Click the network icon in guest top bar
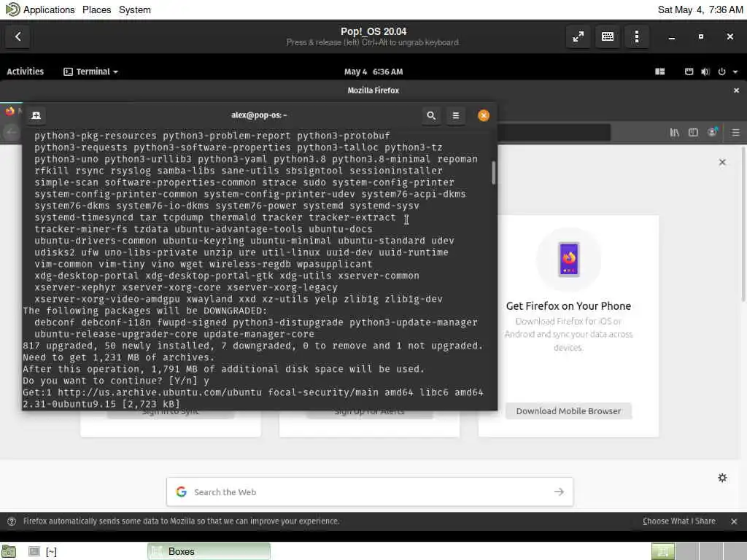 click(689, 71)
